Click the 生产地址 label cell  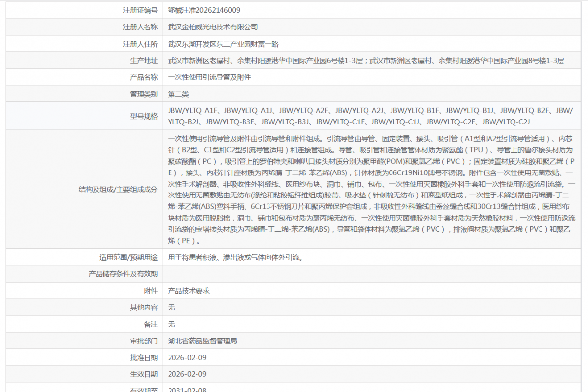pyautogui.click(x=84, y=61)
